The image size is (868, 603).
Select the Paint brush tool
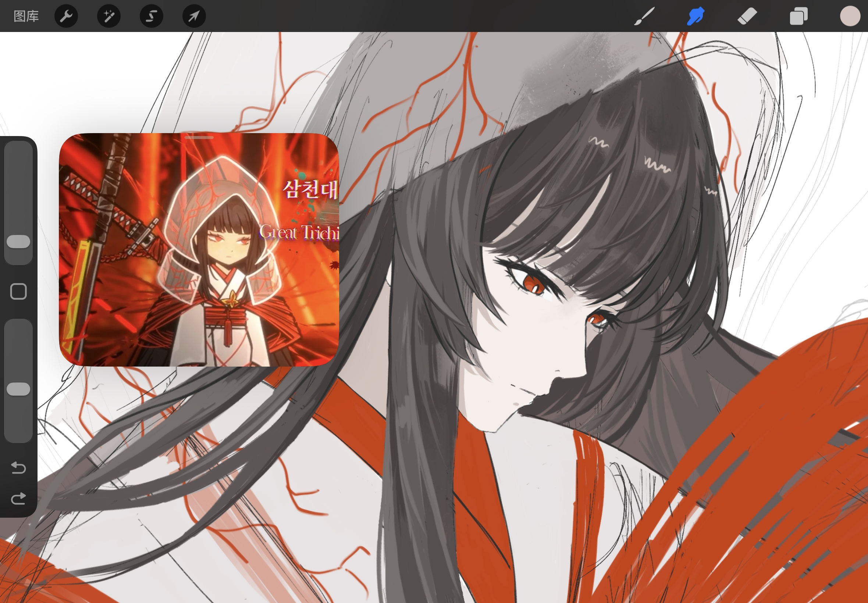(644, 16)
